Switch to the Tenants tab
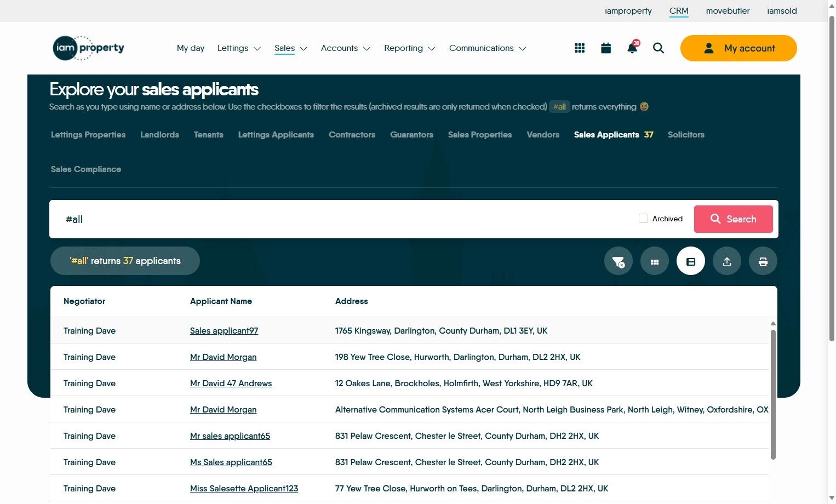Viewport: 836px width, 504px height. click(x=209, y=135)
